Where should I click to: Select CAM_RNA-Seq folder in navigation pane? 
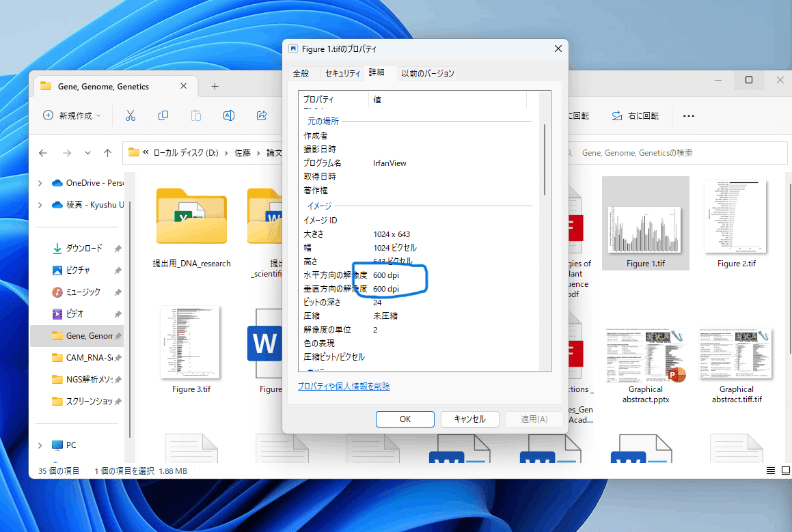click(x=82, y=357)
